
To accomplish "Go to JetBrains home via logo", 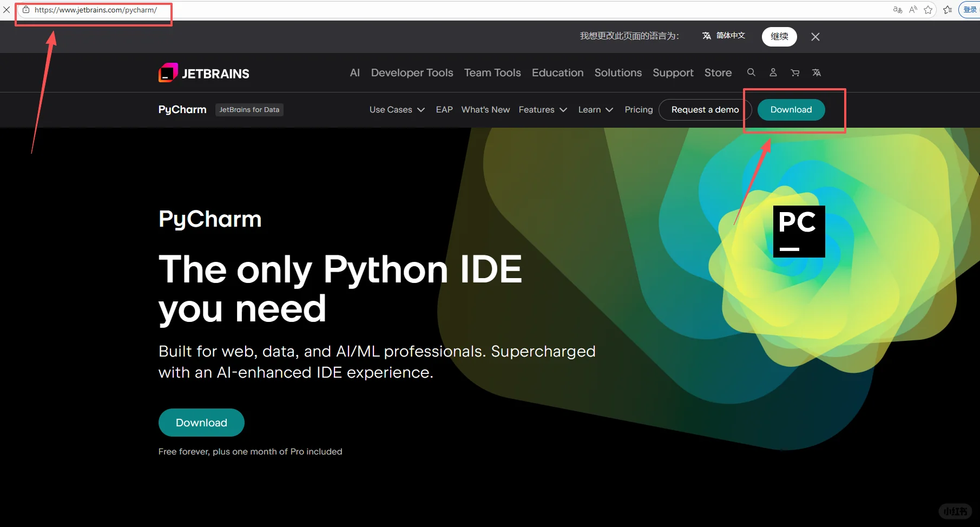I will (x=204, y=73).
